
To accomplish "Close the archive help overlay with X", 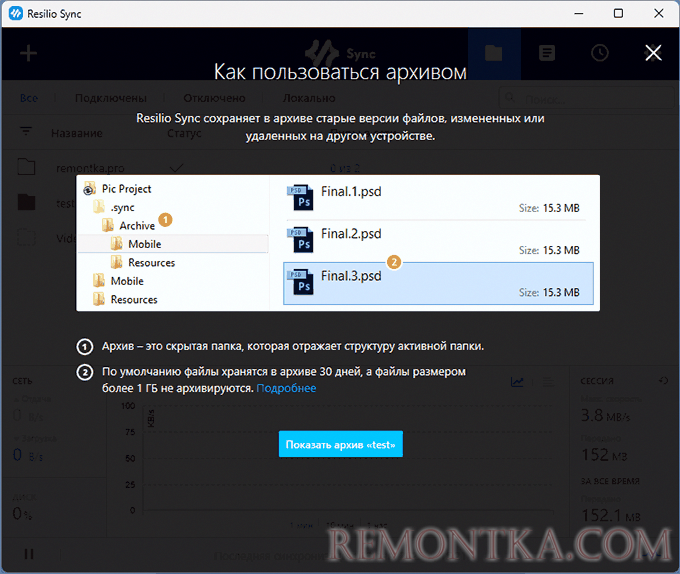I will click(x=653, y=53).
